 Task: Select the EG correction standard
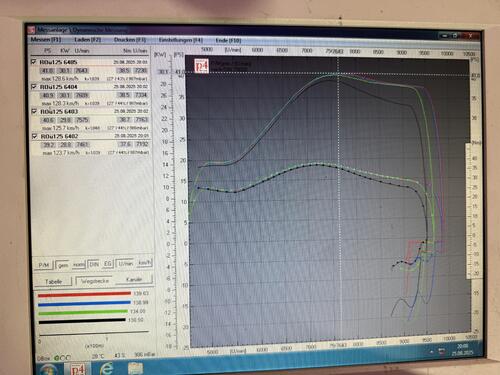tap(108, 264)
